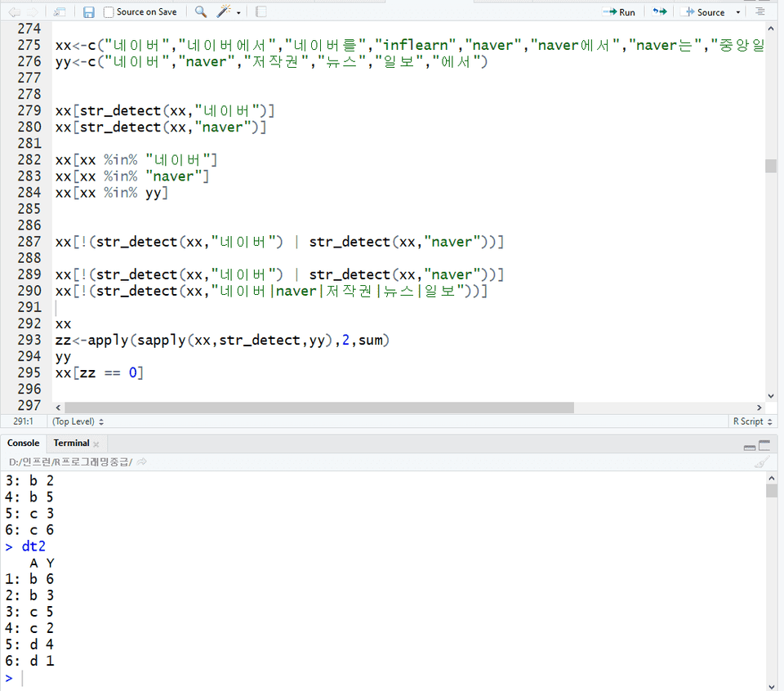Click 'xx[xx %in% yy]' on line 284
Viewport: 784px width, 691px height.
(x=112, y=193)
